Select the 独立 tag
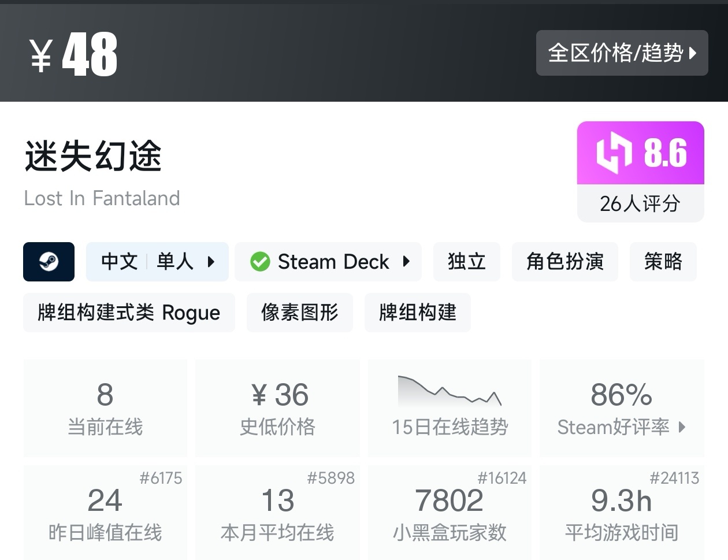 click(x=466, y=262)
